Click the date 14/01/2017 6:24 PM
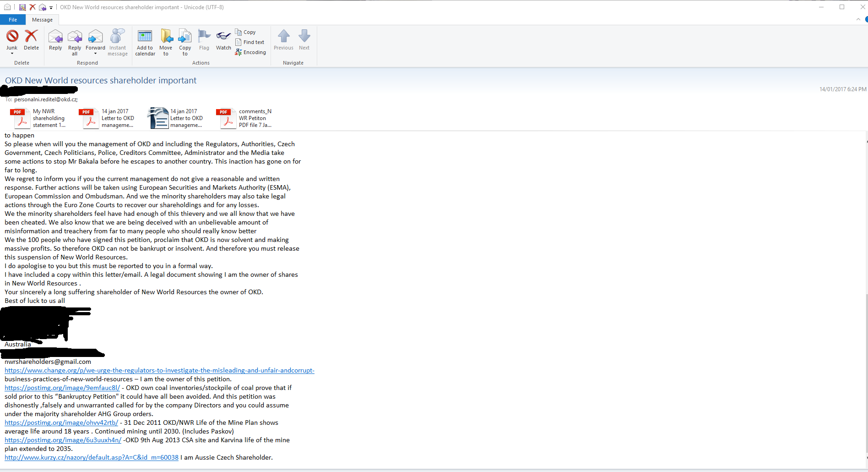The image size is (868, 472). pos(843,89)
